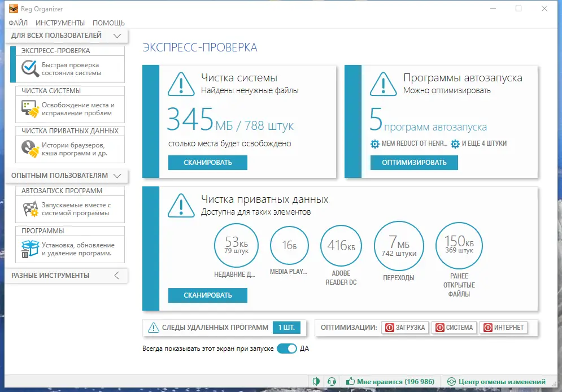Click the Автозапуск программ checkered flag icon
Image resolution: width=562 pixels, height=392 pixels.
pos(30,209)
